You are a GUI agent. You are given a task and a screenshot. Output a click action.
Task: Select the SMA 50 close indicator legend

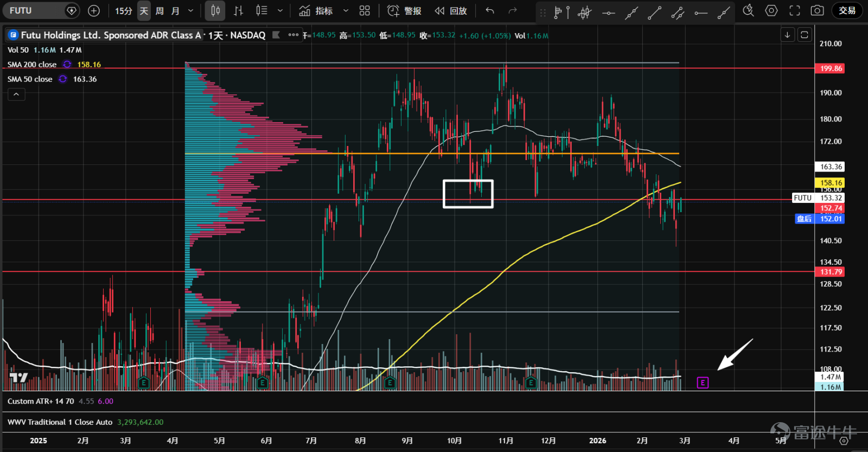coord(30,79)
